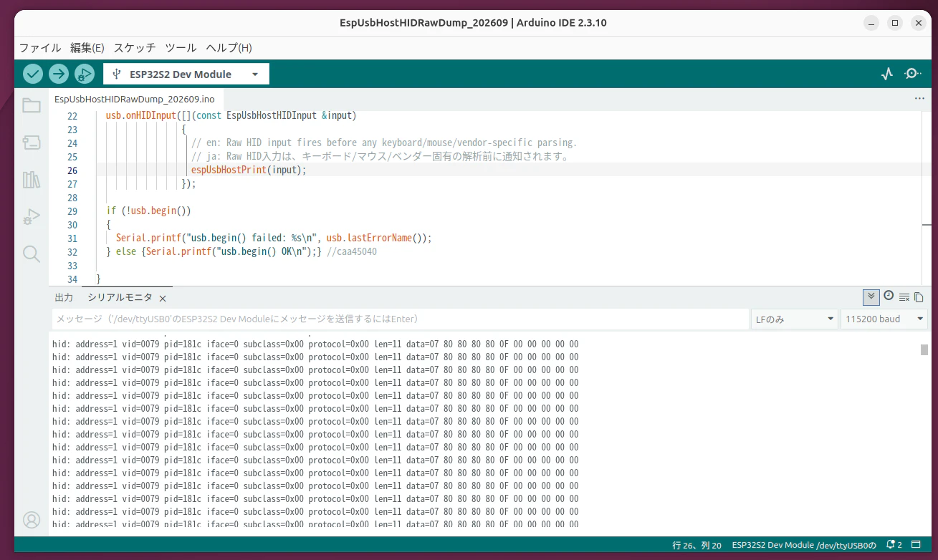Open the 編集(E) menu
This screenshot has width=938, height=560.
pos(87,48)
